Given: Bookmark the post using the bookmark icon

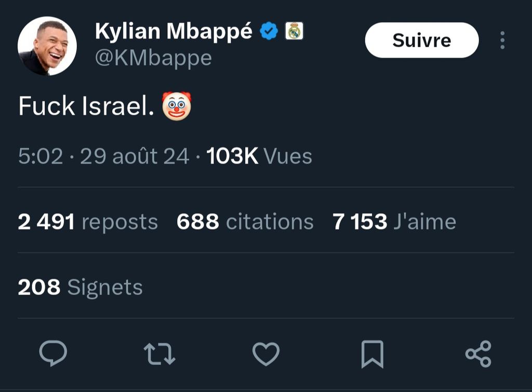Looking at the screenshot, I should pos(372,354).
